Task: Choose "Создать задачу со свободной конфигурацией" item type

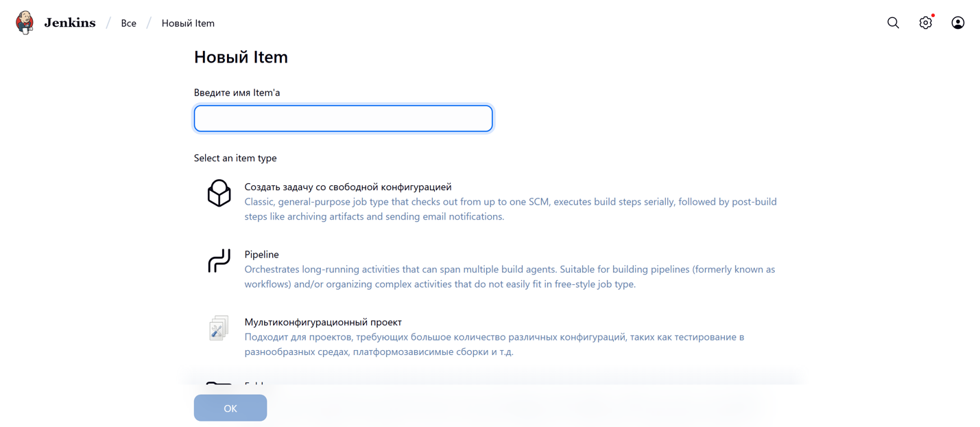Action: pos(348,187)
